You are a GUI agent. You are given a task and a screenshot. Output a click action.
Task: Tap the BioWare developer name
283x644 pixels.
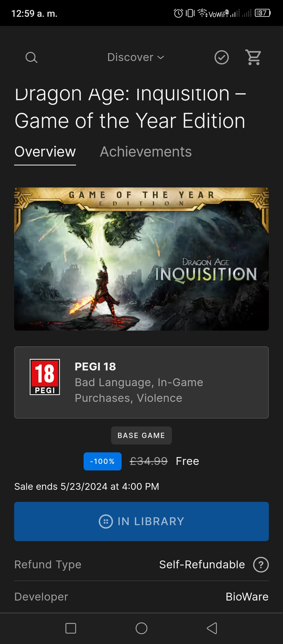pyautogui.click(x=247, y=597)
